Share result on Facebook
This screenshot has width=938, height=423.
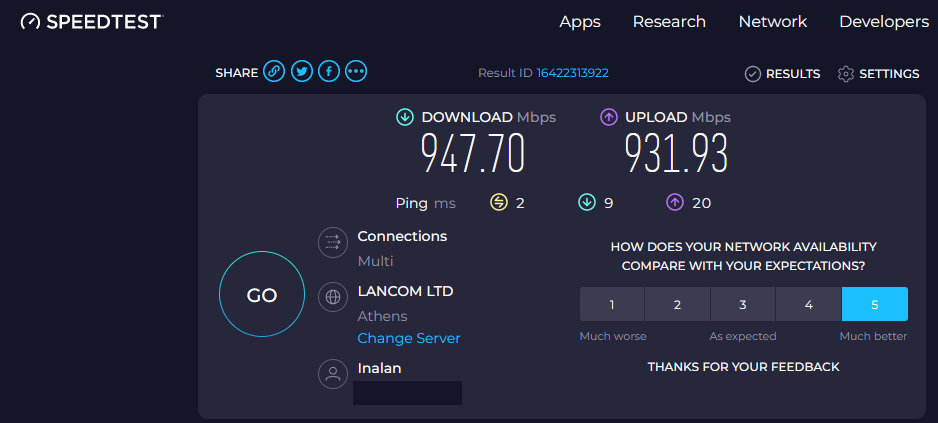click(329, 72)
